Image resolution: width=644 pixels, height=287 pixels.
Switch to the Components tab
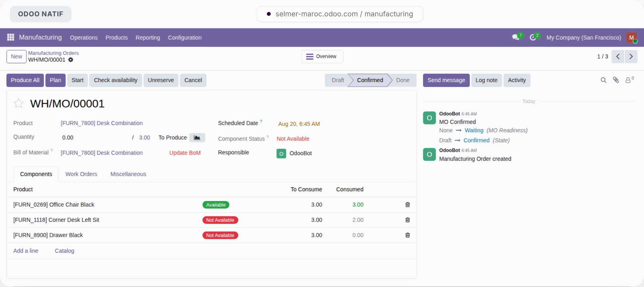(x=36, y=174)
